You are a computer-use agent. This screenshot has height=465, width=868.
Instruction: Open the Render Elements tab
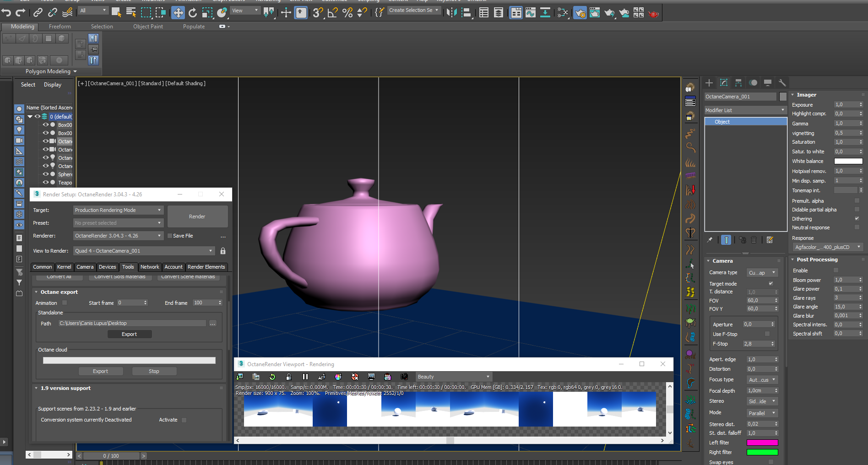206,267
